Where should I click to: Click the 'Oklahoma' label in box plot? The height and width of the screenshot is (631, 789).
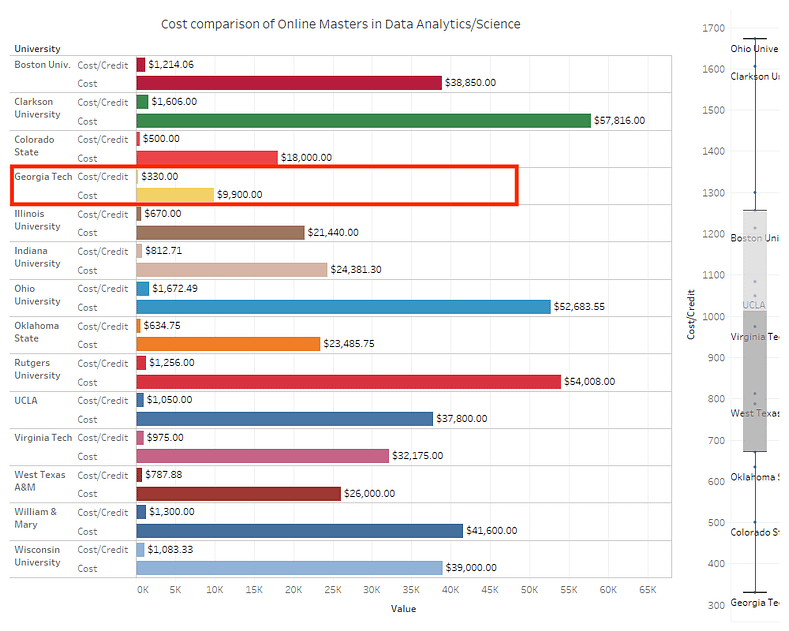tap(753, 477)
